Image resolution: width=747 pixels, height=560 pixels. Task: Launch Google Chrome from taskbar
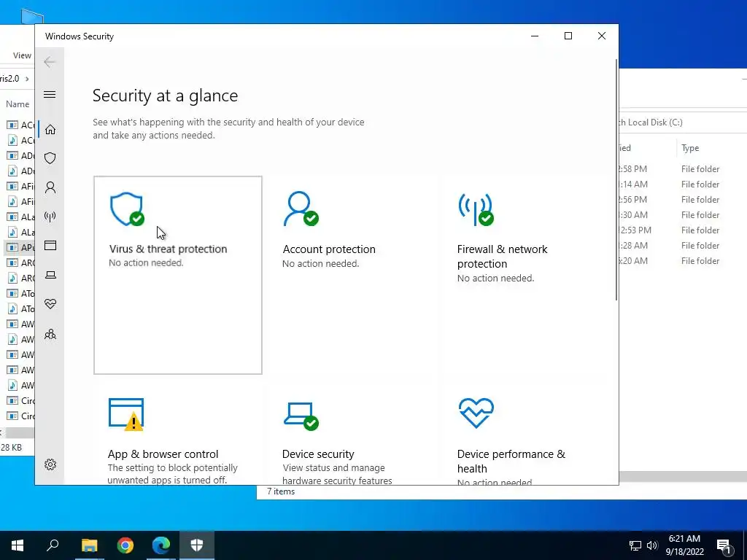pos(125,545)
